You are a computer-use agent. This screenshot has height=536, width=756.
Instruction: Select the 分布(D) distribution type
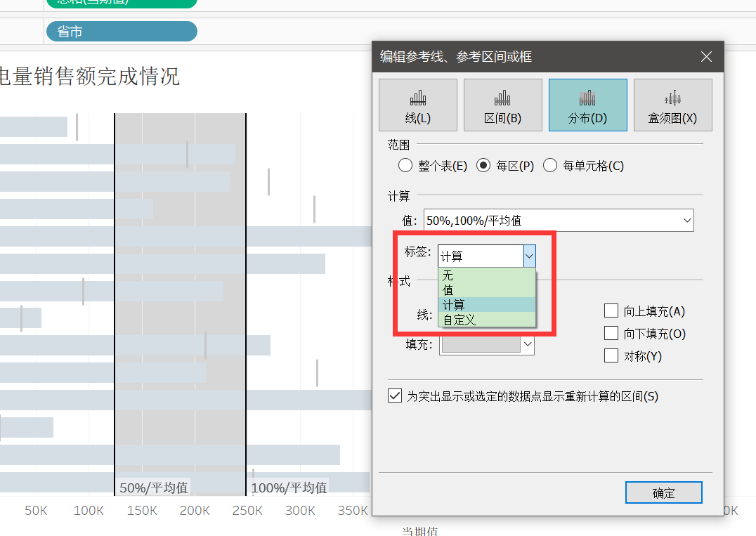click(588, 105)
